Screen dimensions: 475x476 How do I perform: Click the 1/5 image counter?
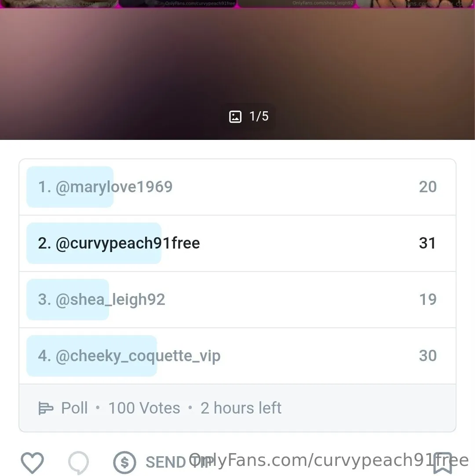[259, 116]
